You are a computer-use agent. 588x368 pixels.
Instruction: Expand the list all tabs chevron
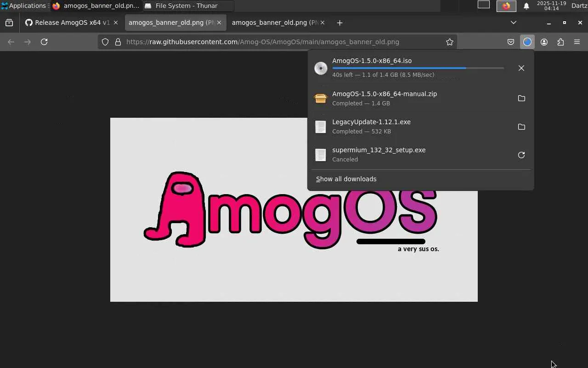[x=514, y=23]
